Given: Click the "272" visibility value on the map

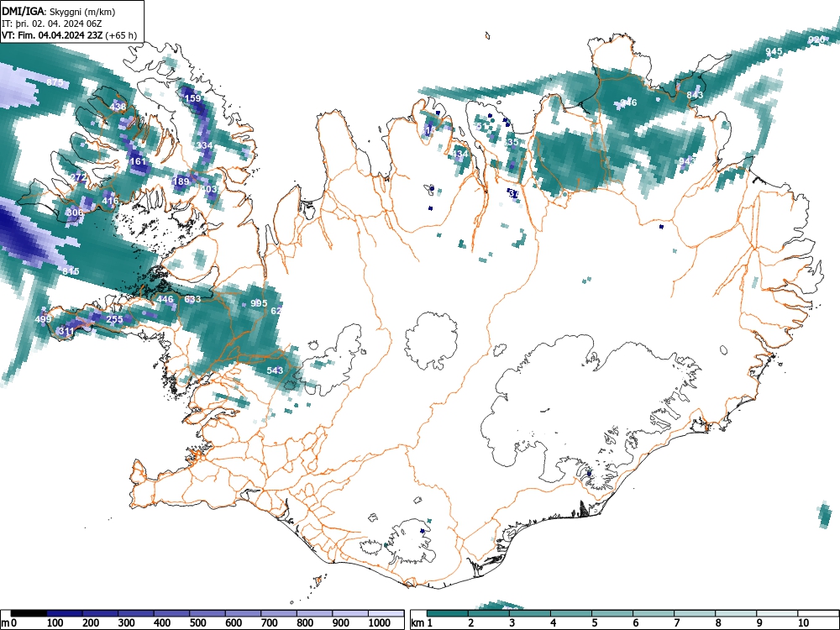Looking at the screenshot, I should tap(78, 177).
